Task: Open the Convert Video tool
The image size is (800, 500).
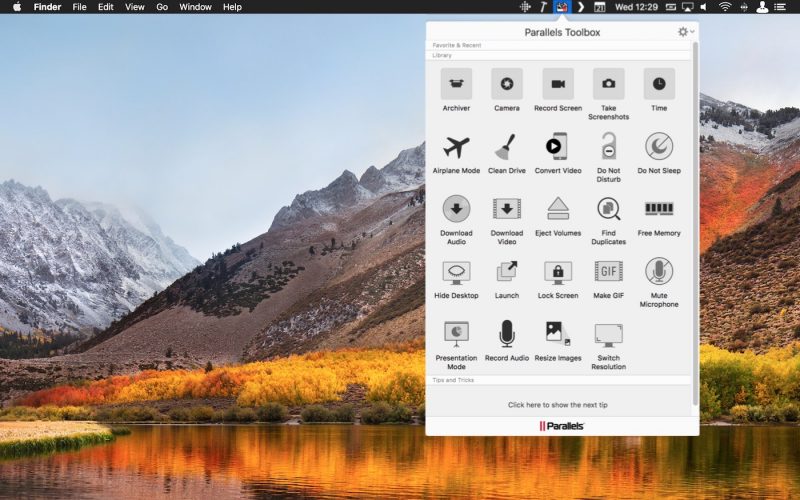Action: (x=558, y=153)
